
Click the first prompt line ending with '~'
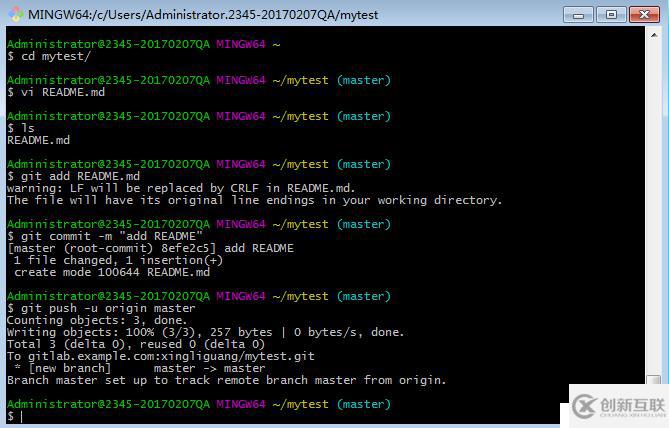(143, 44)
